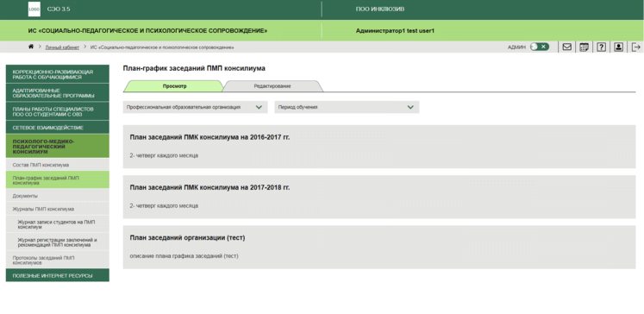Screen dimensions: 644x314
Task: Switch to the Редактирование tab
Action: [x=272, y=86]
